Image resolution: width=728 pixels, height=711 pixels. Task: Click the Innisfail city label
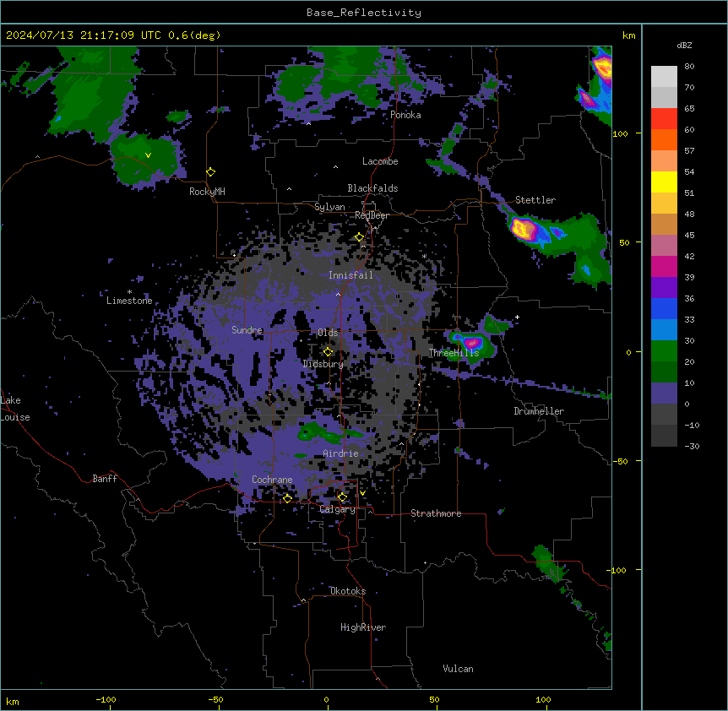[350, 275]
